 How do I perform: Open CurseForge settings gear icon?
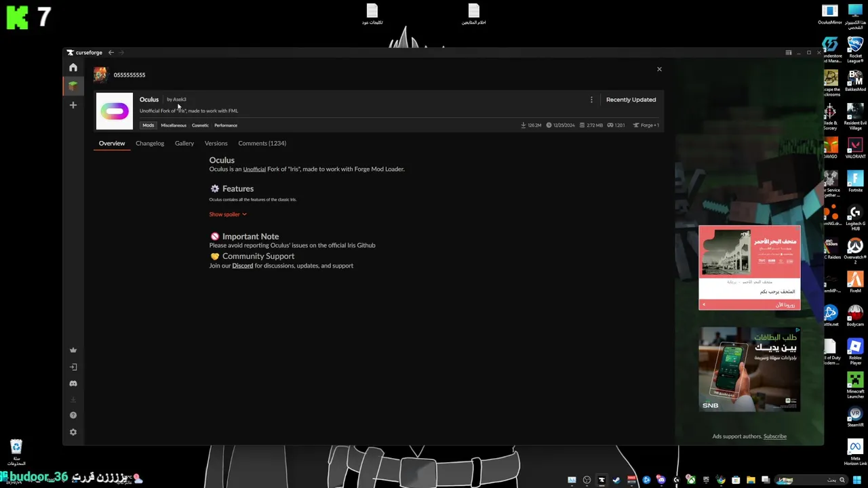click(x=73, y=432)
